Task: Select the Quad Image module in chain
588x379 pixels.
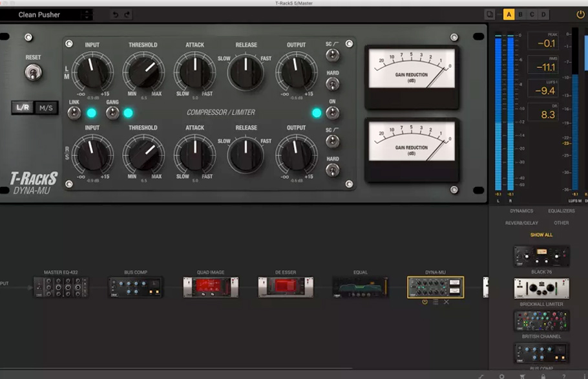Action: [x=211, y=287]
